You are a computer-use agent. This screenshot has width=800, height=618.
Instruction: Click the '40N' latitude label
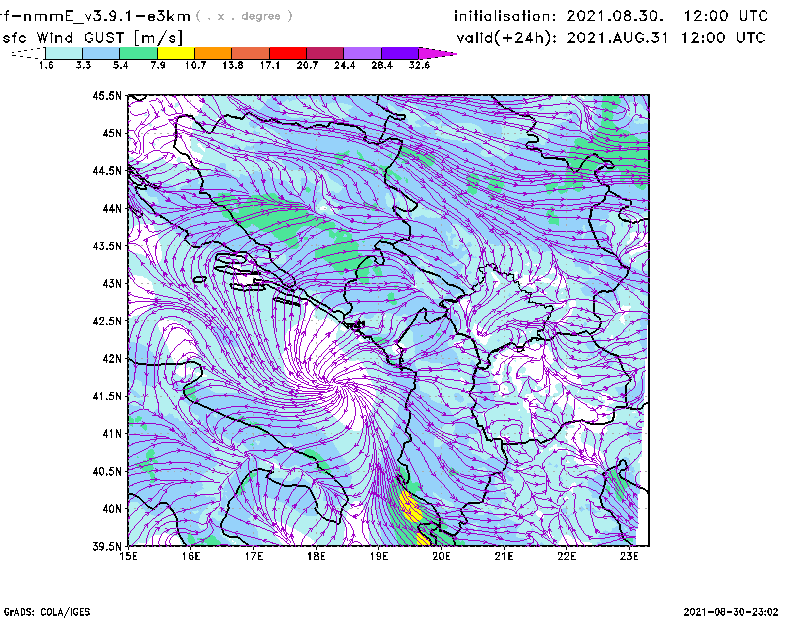click(x=112, y=509)
